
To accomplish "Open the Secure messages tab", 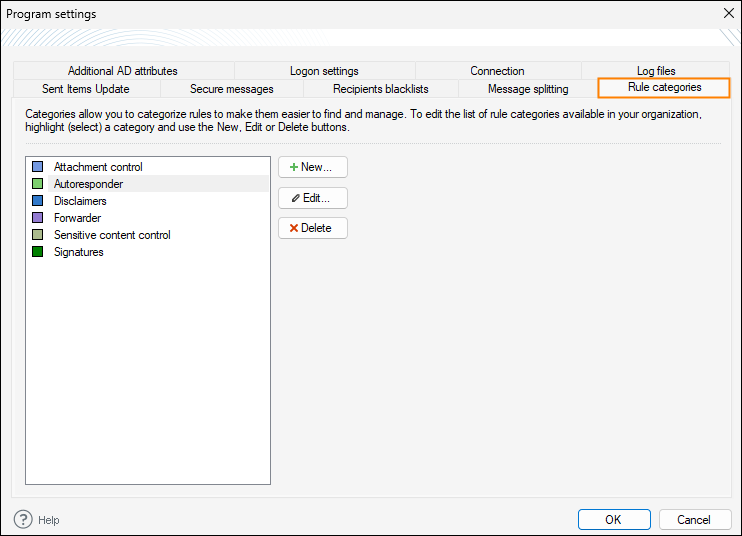I will 232,89.
